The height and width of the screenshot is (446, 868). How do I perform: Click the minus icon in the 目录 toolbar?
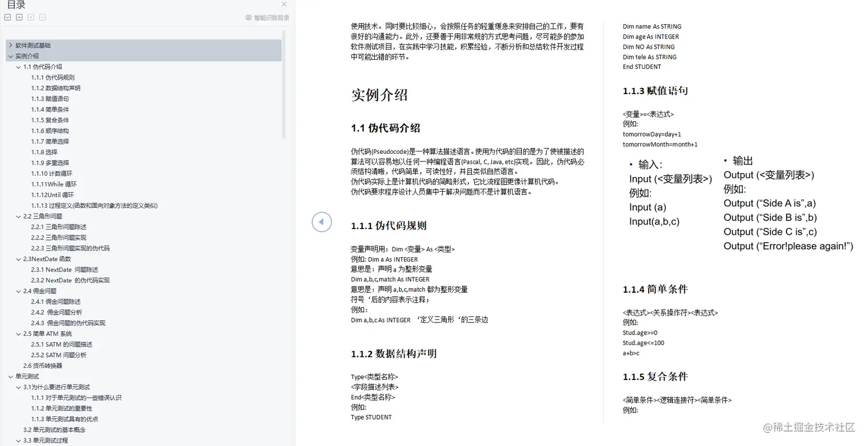42,17
